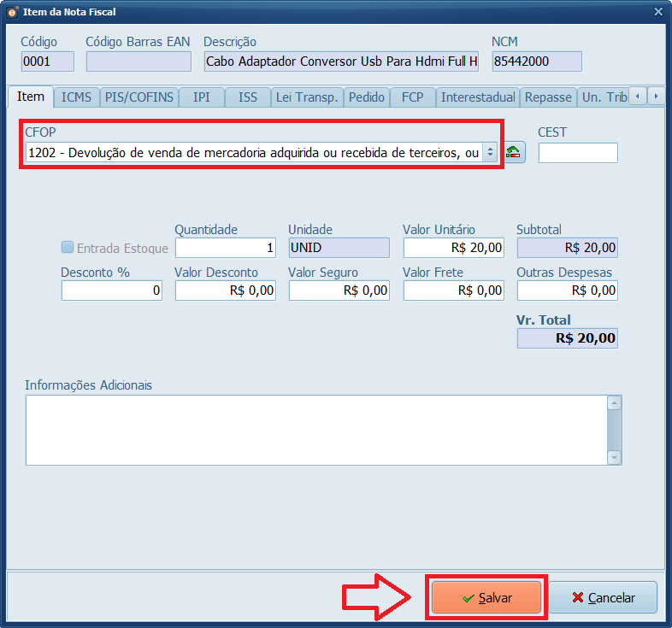Select the IPI tab
672x628 pixels.
201,97
